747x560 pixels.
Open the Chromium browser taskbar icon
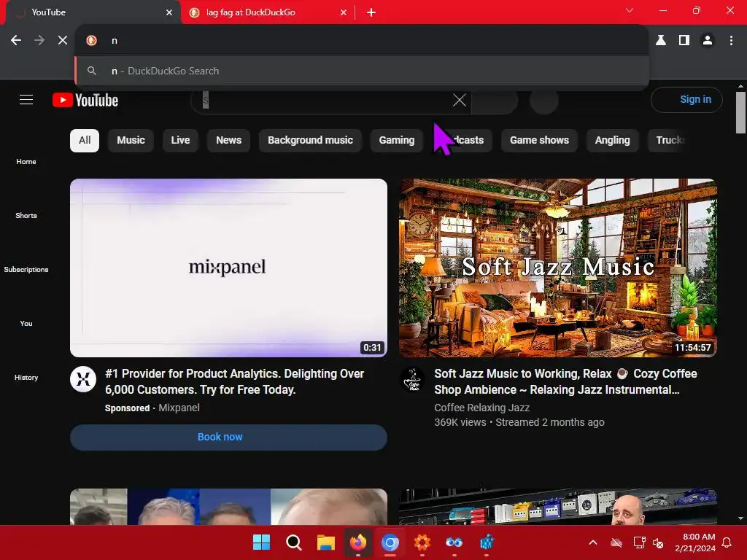coord(390,542)
